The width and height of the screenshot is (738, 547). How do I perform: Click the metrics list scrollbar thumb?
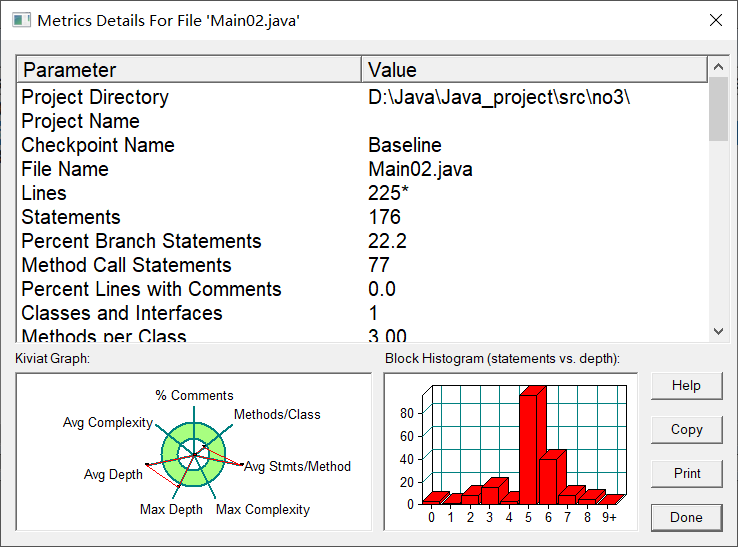point(718,109)
